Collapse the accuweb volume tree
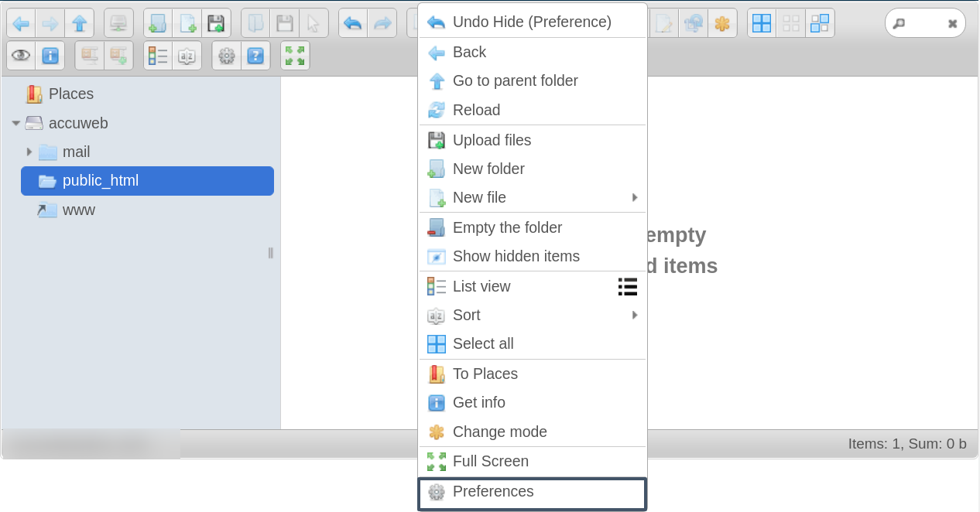This screenshot has width=980, height=512. (16, 123)
